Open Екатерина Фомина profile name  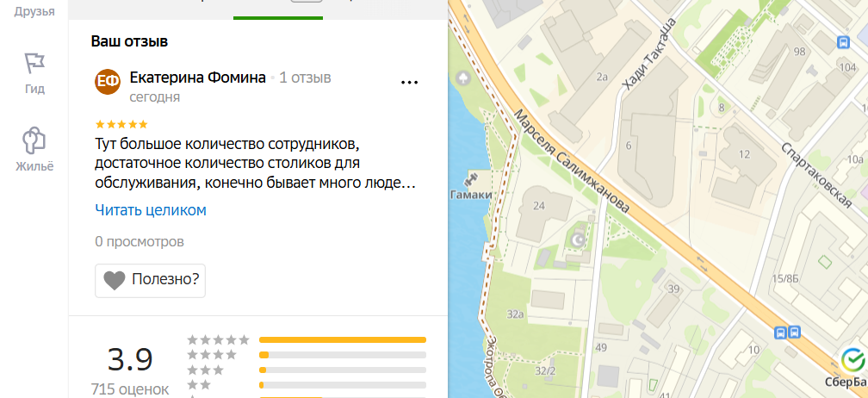[x=198, y=78]
